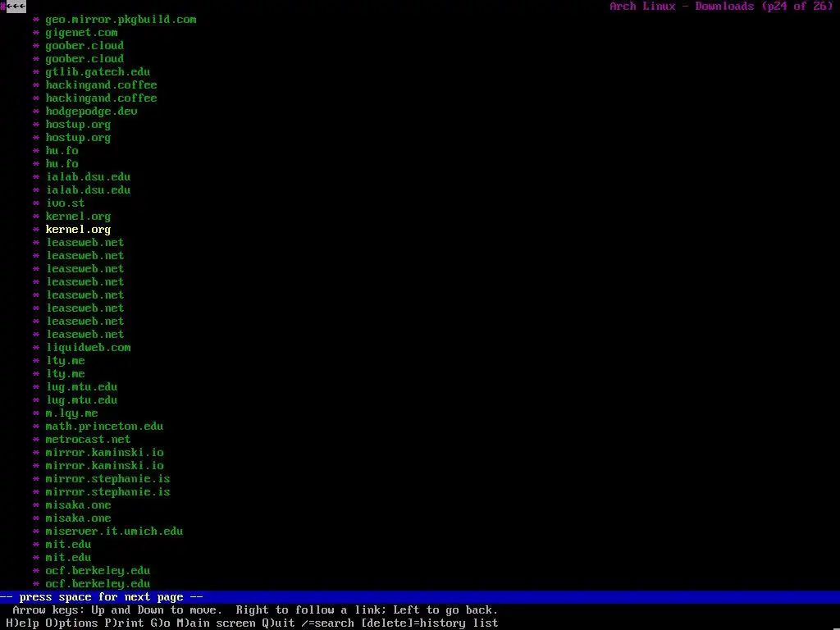The image size is (840, 630).
Task: Open the ivo.st mirror link
Action: pyautogui.click(x=65, y=203)
